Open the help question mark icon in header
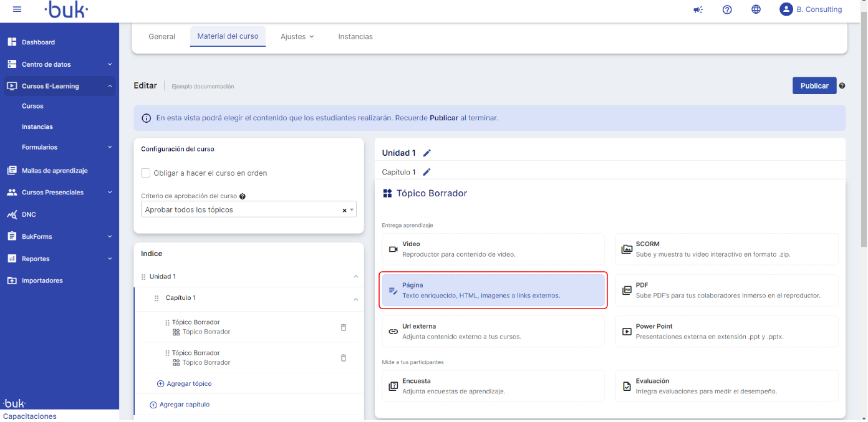 [727, 9]
